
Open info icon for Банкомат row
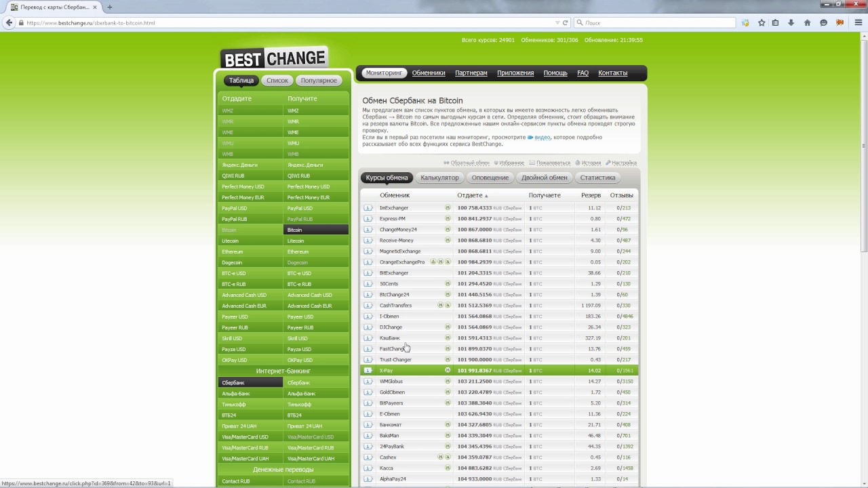click(368, 425)
